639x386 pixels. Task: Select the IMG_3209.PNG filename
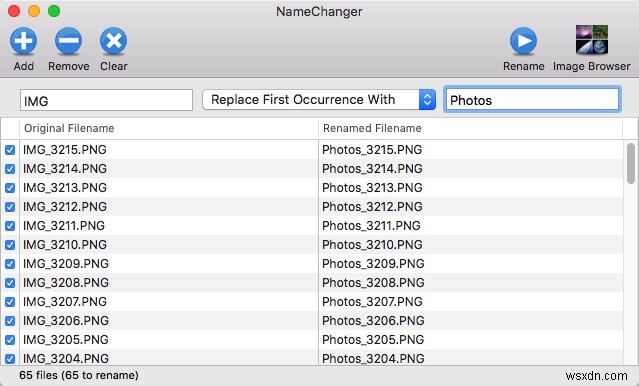pos(66,264)
